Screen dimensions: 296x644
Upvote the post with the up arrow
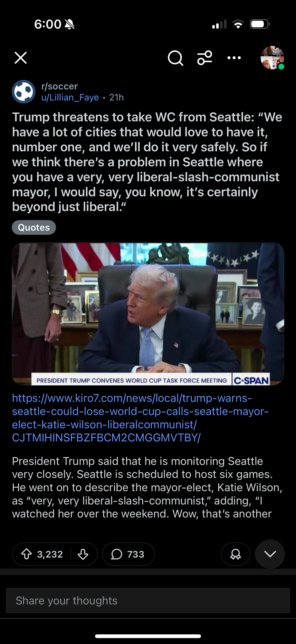tap(26, 554)
